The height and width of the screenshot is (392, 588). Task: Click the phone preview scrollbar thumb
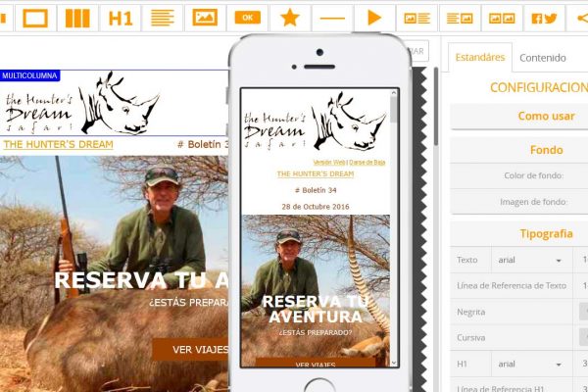point(393,110)
